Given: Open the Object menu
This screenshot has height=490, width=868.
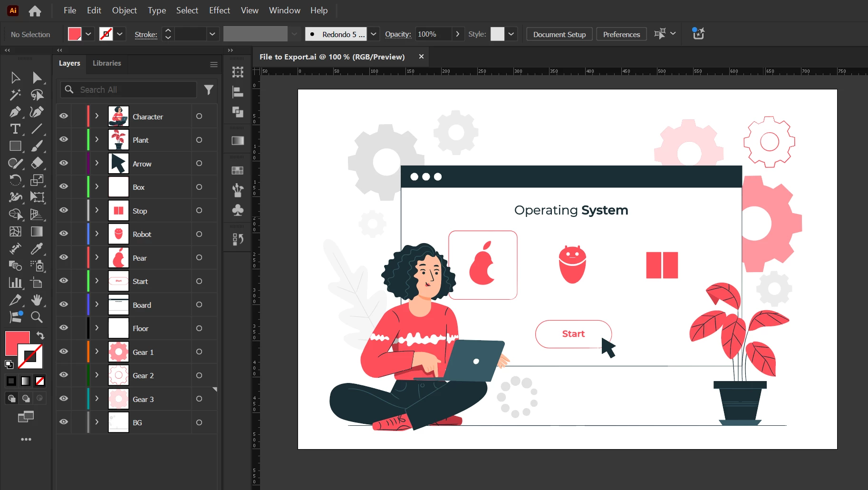Looking at the screenshot, I should (x=125, y=10).
